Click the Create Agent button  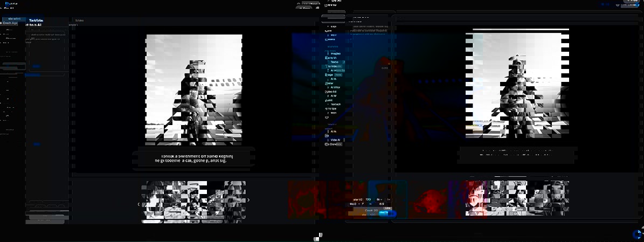point(10,23)
